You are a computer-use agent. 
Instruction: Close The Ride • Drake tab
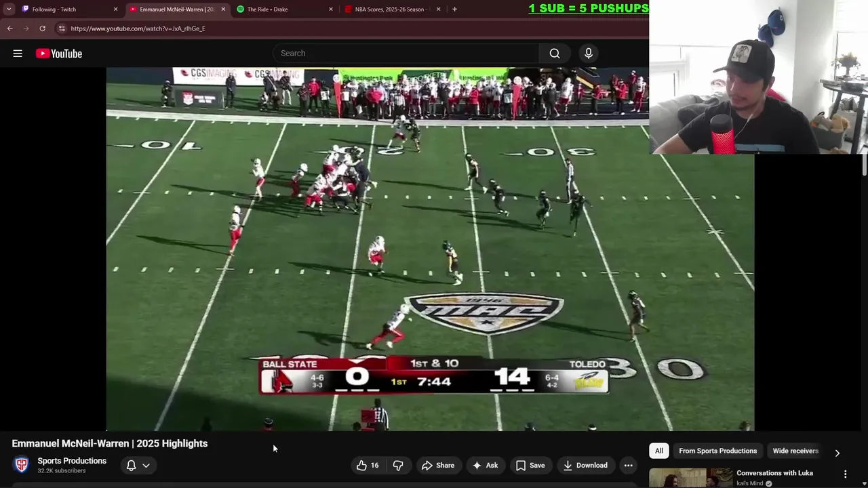coord(331,9)
